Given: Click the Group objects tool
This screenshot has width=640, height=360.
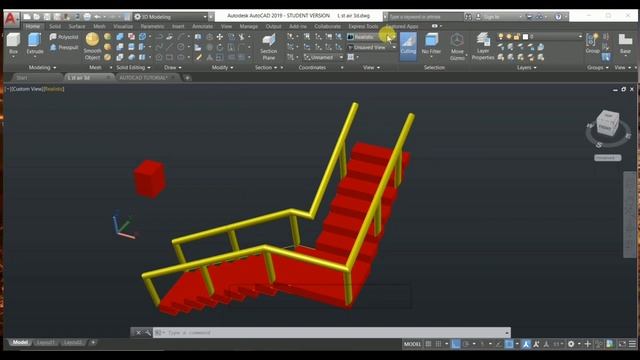Looking at the screenshot, I should click(x=592, y=44).
